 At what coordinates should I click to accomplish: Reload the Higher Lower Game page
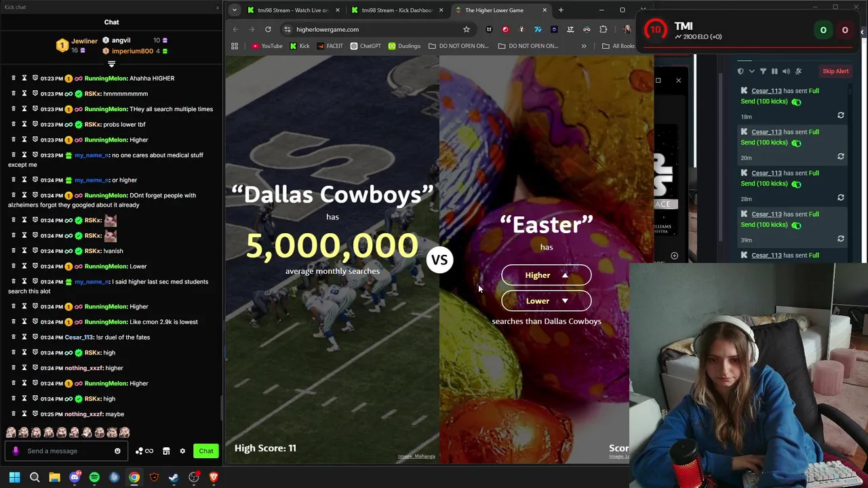pos(268,29)
